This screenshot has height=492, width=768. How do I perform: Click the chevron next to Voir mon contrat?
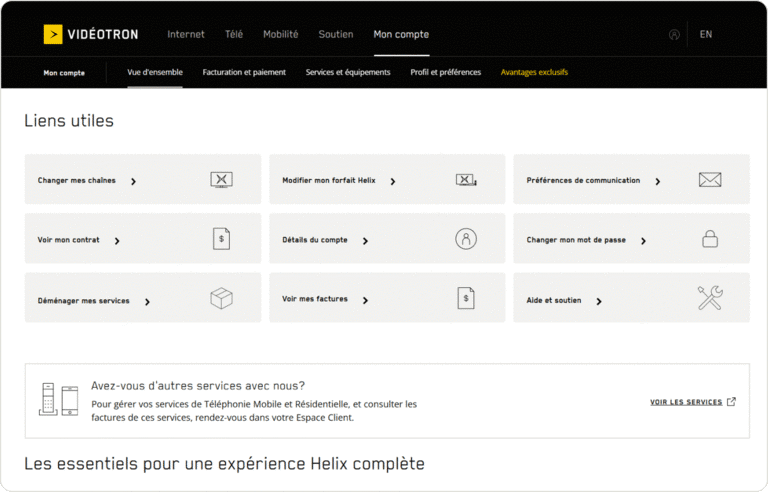coord(117,241)
